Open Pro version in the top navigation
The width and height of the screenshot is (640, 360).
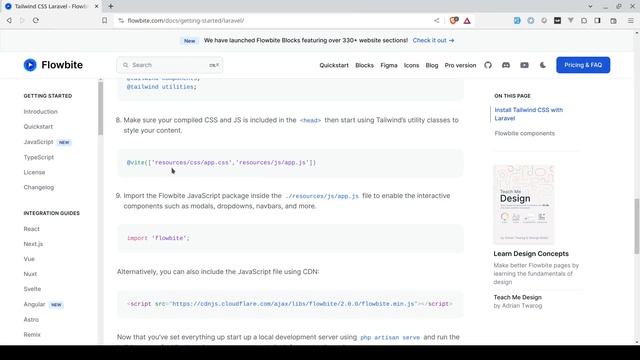460,65
